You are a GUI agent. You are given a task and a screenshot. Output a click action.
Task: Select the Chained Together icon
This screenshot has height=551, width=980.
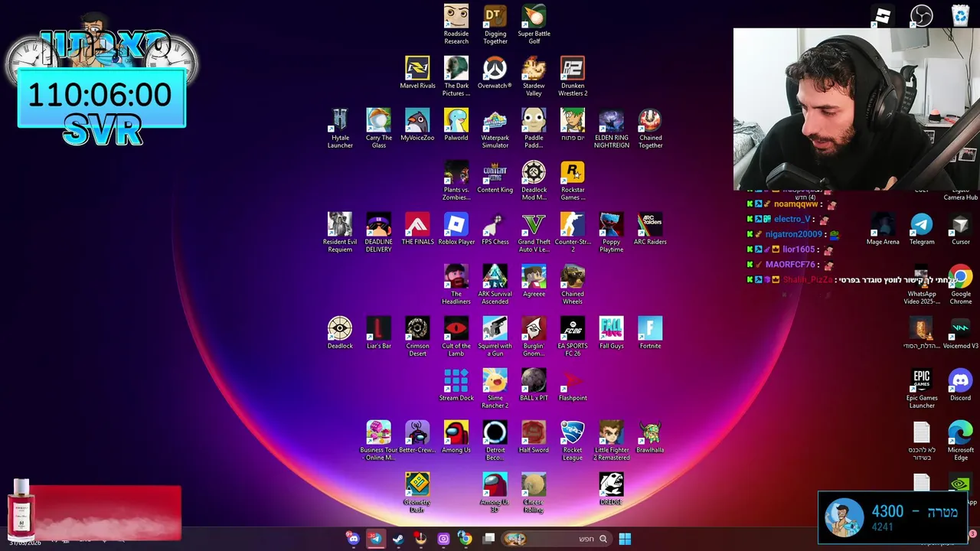650,129
